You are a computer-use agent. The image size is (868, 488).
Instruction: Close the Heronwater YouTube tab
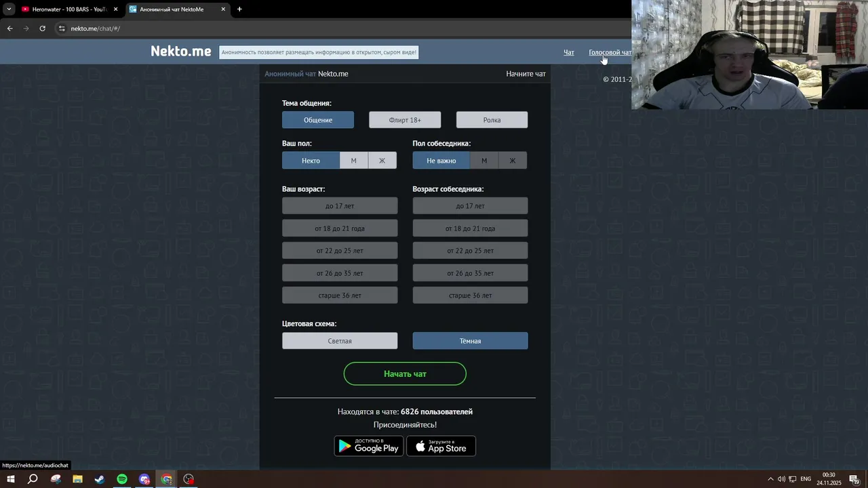tap(115, 9)
